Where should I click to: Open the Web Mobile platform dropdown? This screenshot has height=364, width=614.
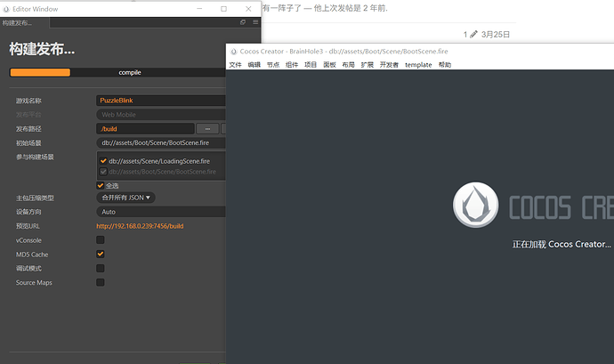point(161,115)
